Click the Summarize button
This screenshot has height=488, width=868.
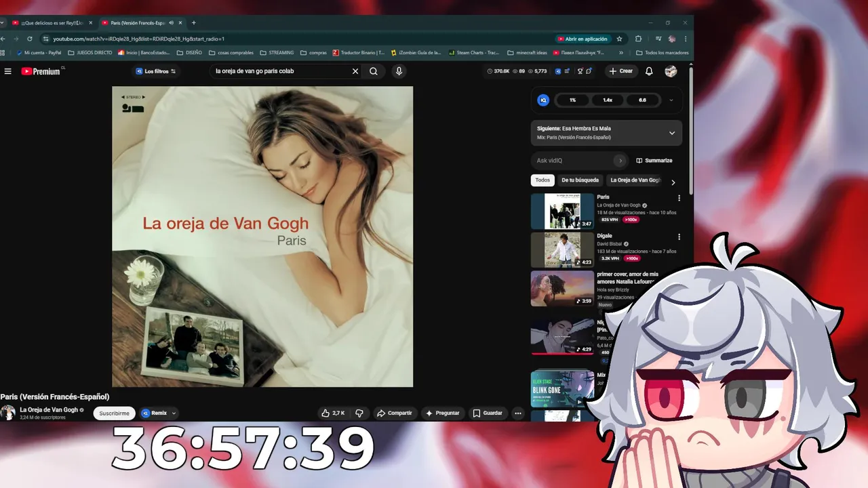[654, 161]
